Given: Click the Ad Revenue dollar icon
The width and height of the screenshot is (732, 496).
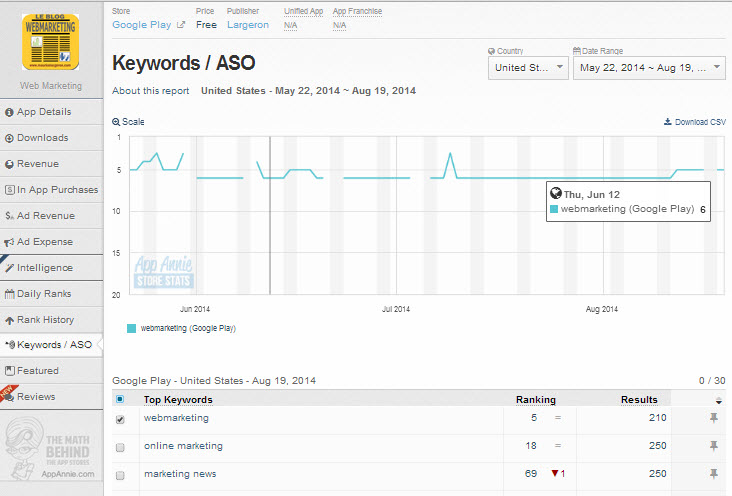Looking at the screenshot, I should click(x=9, y=216).
